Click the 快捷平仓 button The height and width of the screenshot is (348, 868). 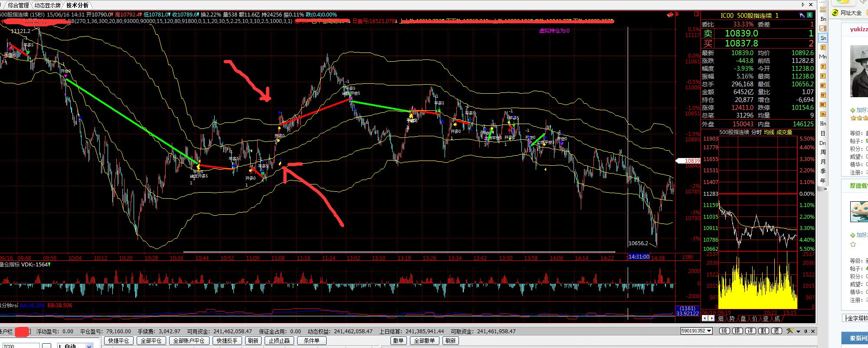pyautogui.click(x=118, y=341)
